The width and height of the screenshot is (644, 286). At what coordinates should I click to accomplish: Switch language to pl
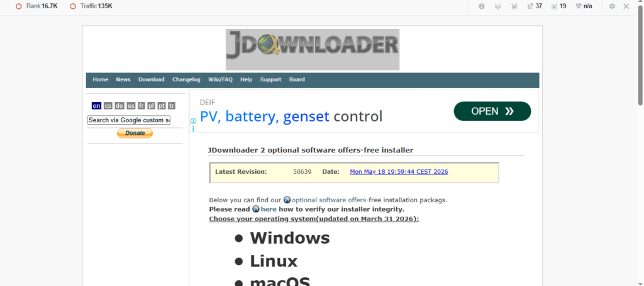pyautogui.click(x=151, y=106)
